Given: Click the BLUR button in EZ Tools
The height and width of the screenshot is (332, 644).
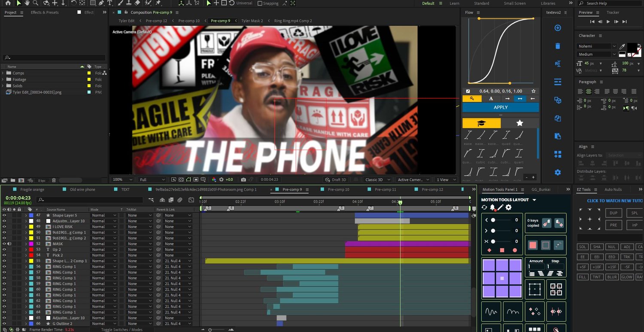Looking at the screenshot, I should [611, 277].
